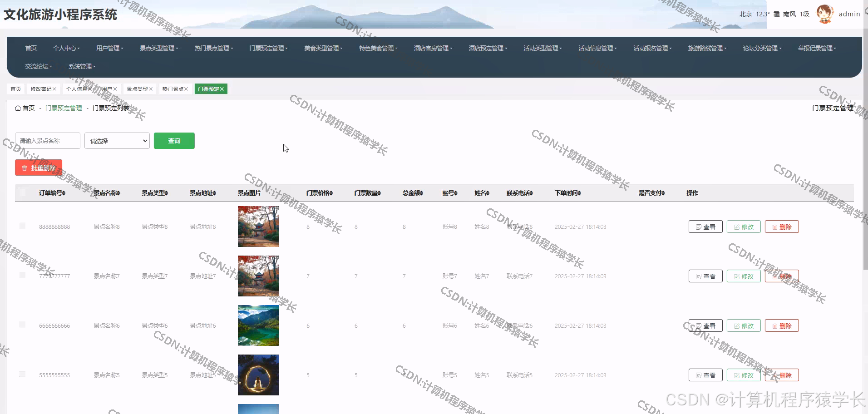Sort by 订单编号 column arrows
This screenshot has height=414, width=868.
click(x=64, y=193)
